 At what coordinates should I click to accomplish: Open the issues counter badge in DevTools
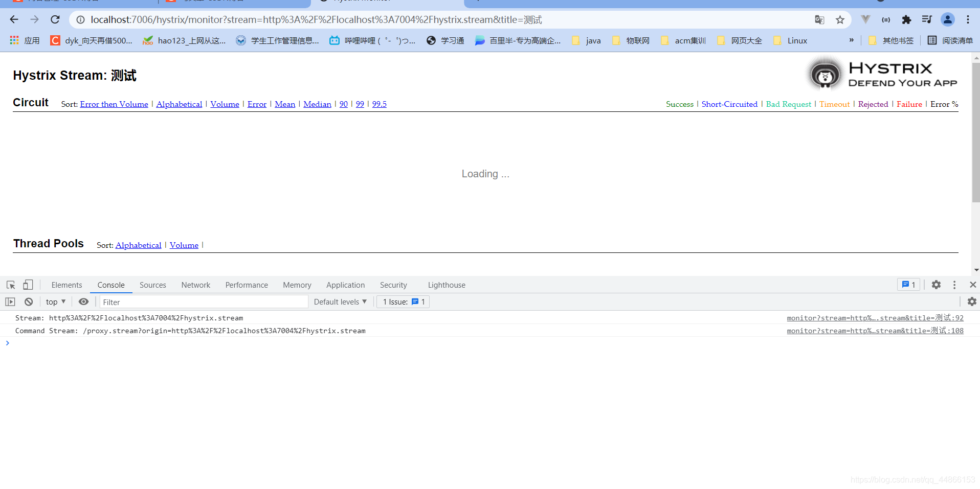(x=908, y=285)
